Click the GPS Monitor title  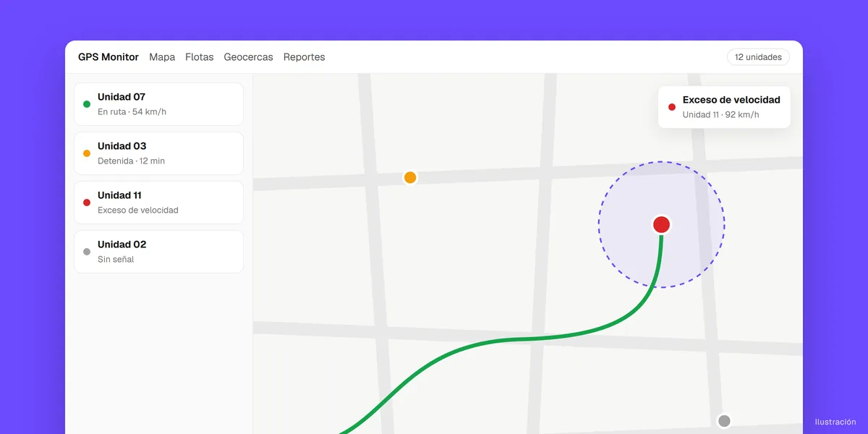[109, 57]
